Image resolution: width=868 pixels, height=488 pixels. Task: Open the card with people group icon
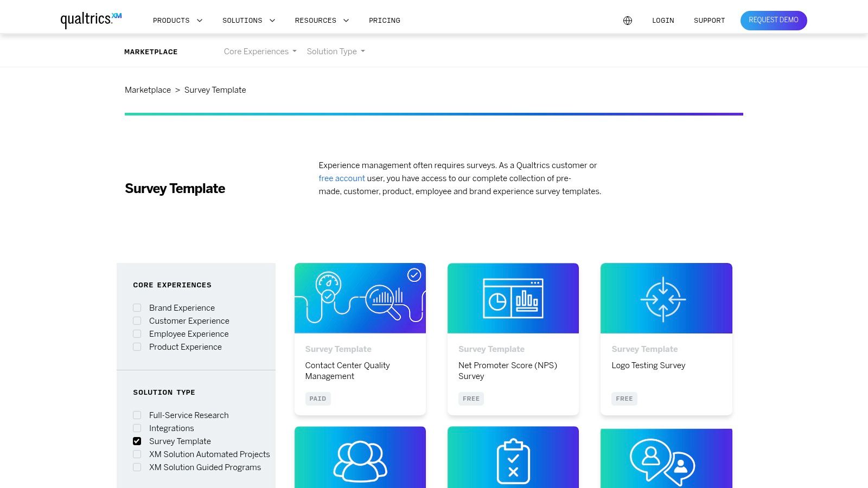point(360,457)
